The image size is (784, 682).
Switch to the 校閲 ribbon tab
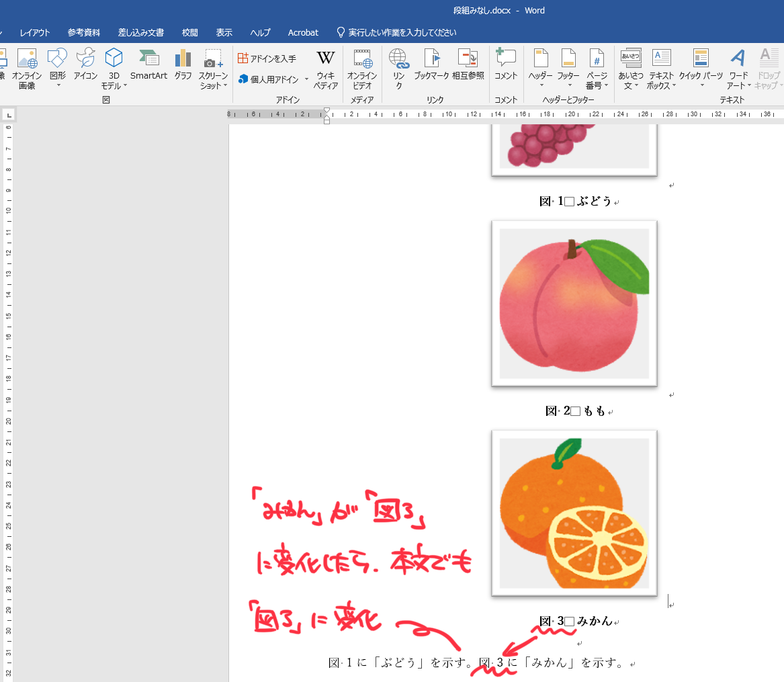189,32
